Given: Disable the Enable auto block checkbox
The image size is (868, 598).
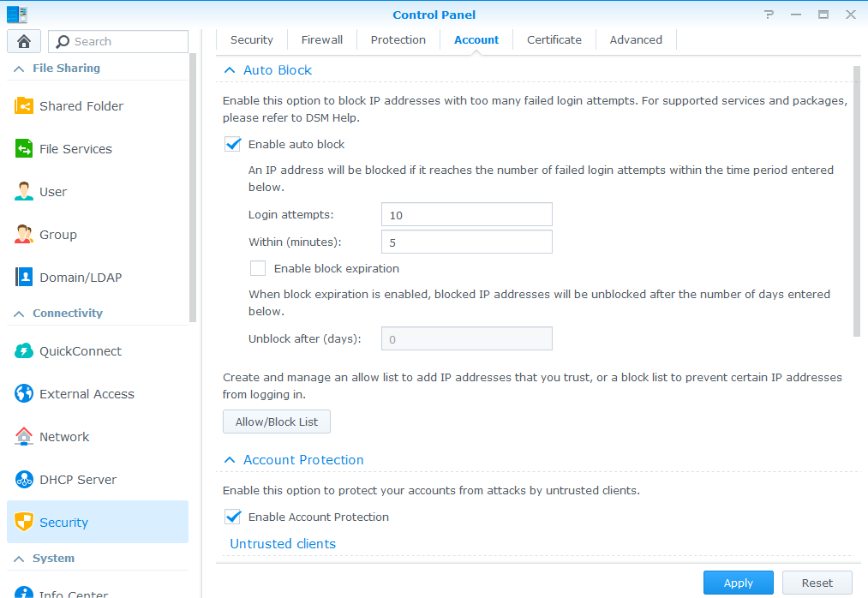Looking at the screenshot, I should (232, 145).
